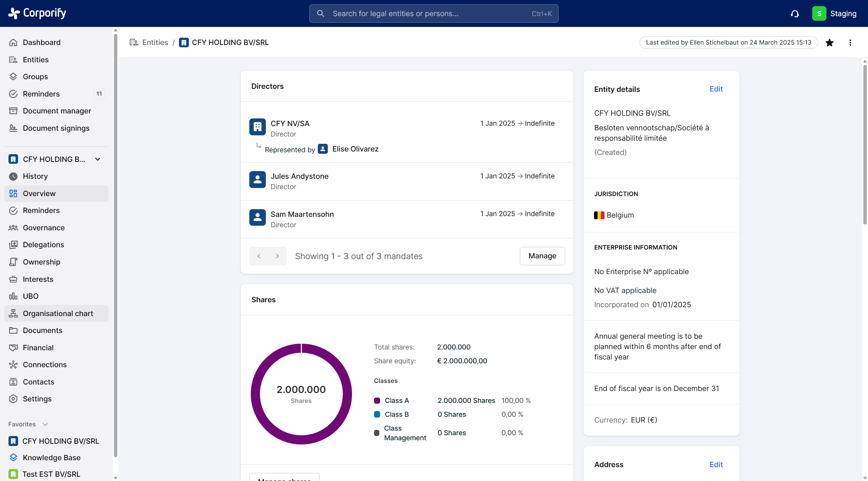This screenshot has width=868, height=481.
Task: Click the headset support icon
Action: point(795,14)
